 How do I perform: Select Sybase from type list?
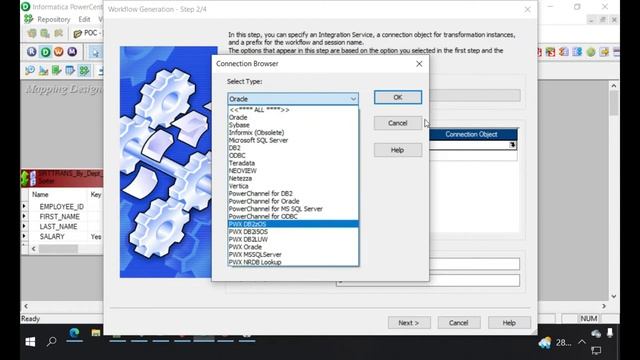click(x=293, y=125)
